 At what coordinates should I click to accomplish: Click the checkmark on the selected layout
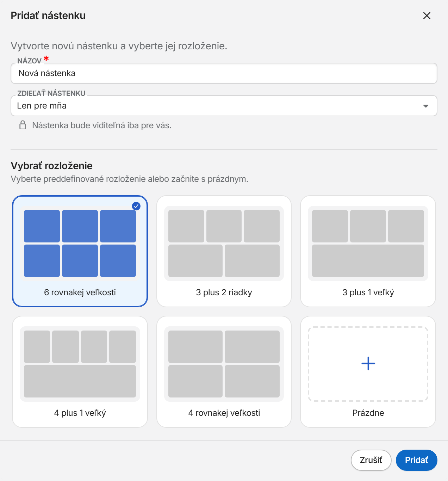[x=136, y=206]
